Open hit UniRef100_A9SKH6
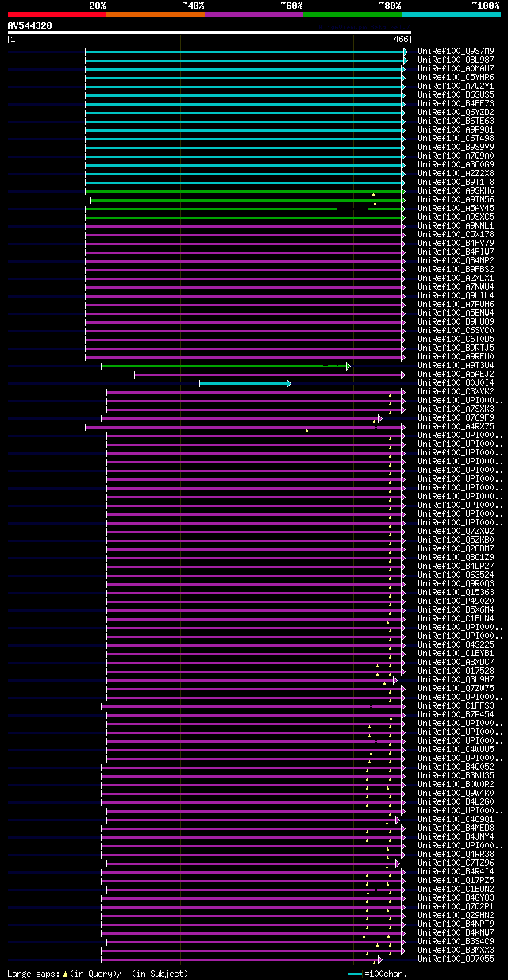 coord(456,190)
